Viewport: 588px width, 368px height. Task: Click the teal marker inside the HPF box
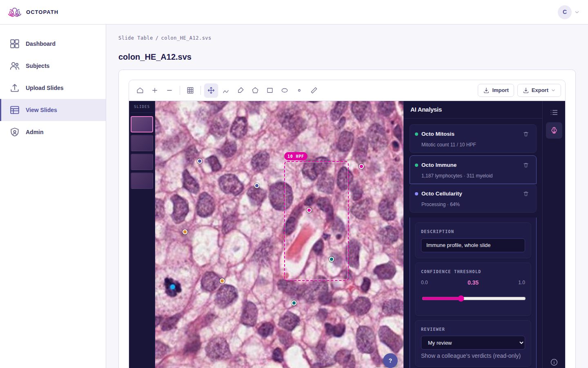332,259
